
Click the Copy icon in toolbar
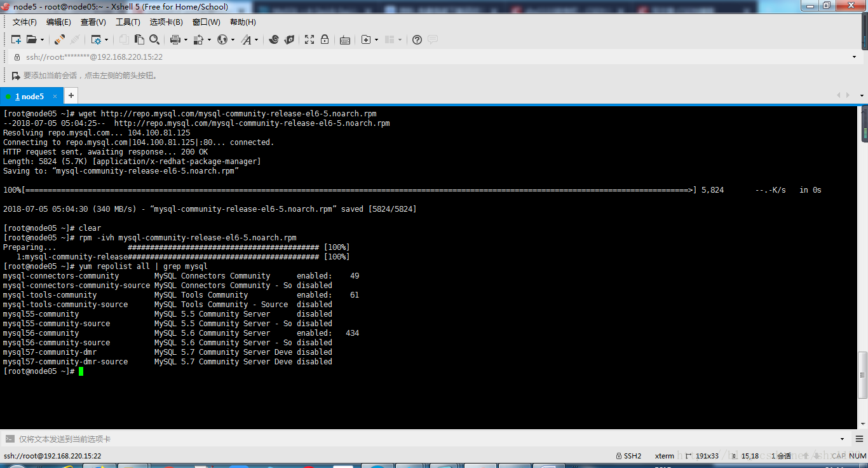[124, 39]
